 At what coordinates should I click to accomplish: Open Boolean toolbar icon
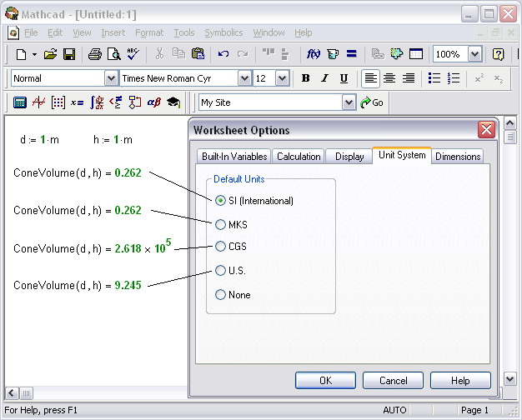pyautogui.click(x=116, y=102)
